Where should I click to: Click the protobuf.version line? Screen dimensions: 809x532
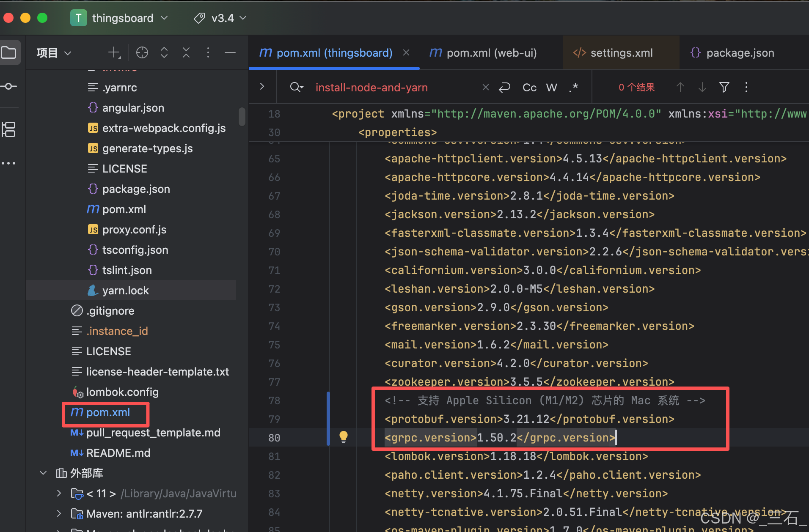pos(529,419)
